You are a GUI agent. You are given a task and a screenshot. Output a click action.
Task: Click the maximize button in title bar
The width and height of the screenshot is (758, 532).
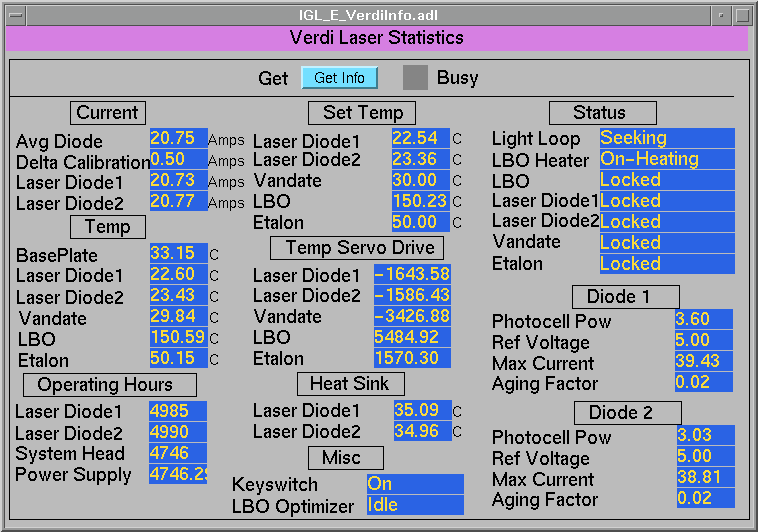742,15
